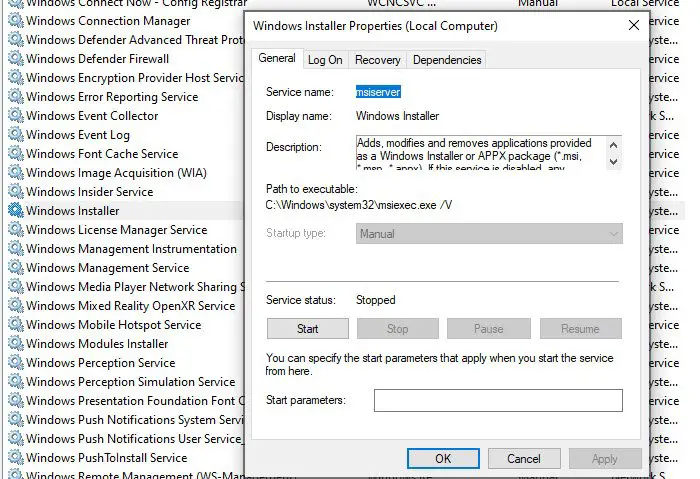Select Windows Connection Manager row text
The height and width of the screenshot is (479, 700).
click(x=108, y=21)
